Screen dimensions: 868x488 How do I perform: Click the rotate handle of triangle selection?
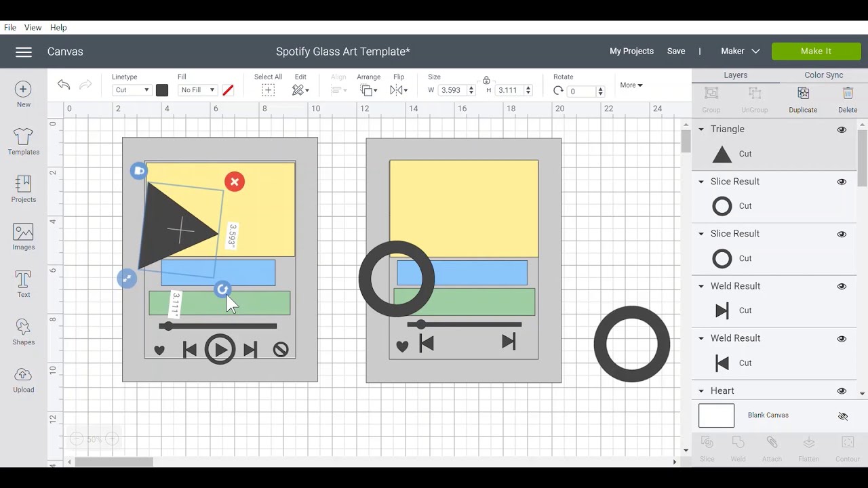point(222,289)
